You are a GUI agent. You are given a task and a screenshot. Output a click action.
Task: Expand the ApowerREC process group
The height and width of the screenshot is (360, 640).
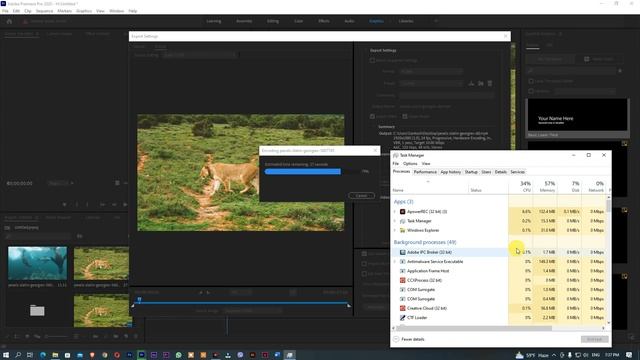(x=395, y=211)
